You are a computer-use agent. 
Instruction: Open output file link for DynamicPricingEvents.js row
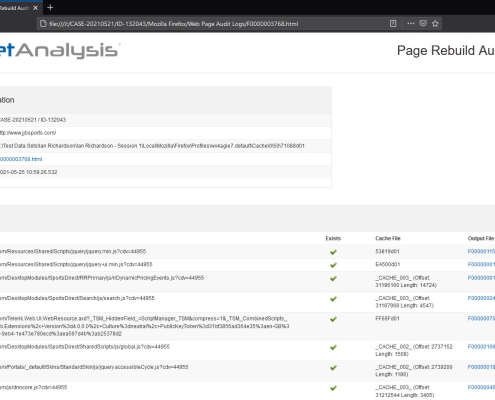(481, 278)
